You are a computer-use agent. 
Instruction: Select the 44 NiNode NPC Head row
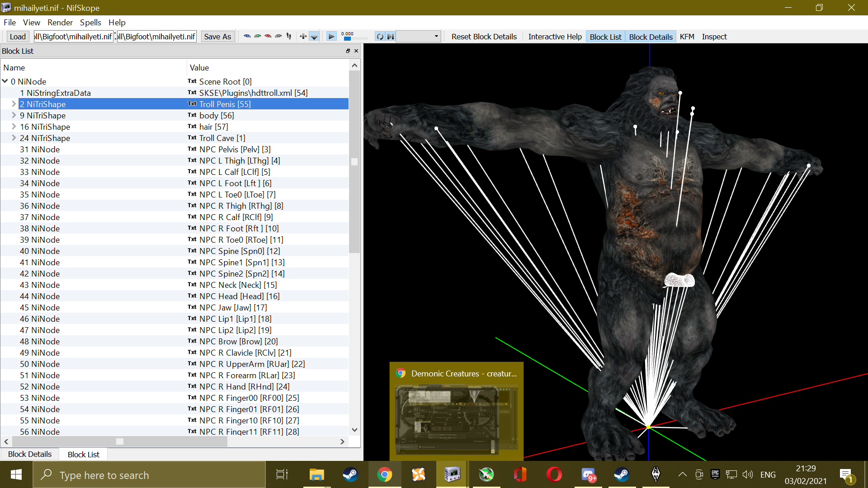click(175, 296)
